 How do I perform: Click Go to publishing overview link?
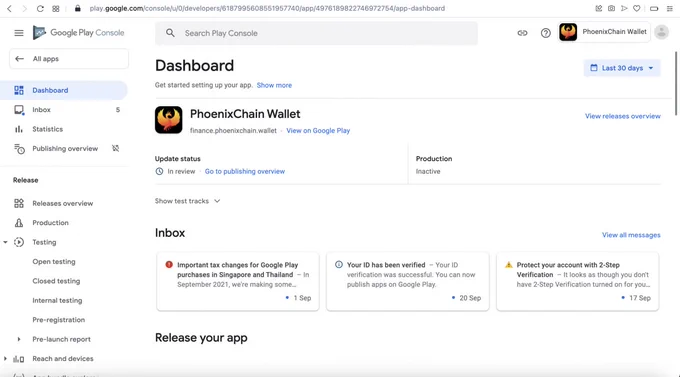tap(245, 171)
